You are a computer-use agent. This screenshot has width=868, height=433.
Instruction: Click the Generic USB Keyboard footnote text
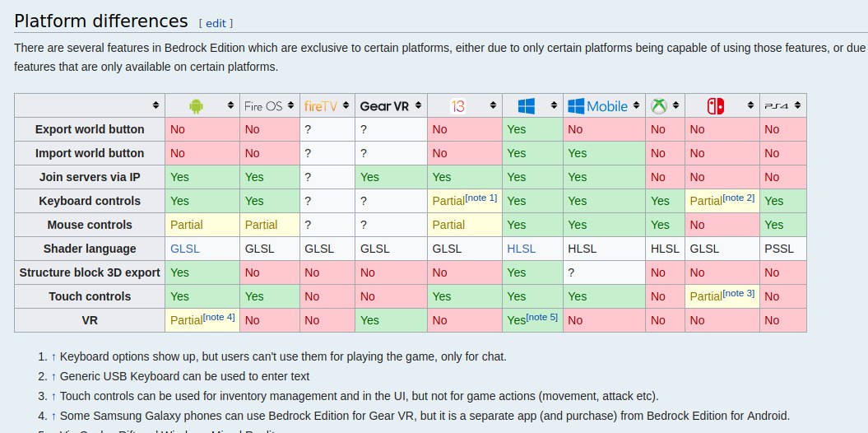pyautogui.click(x=184, y=376)
